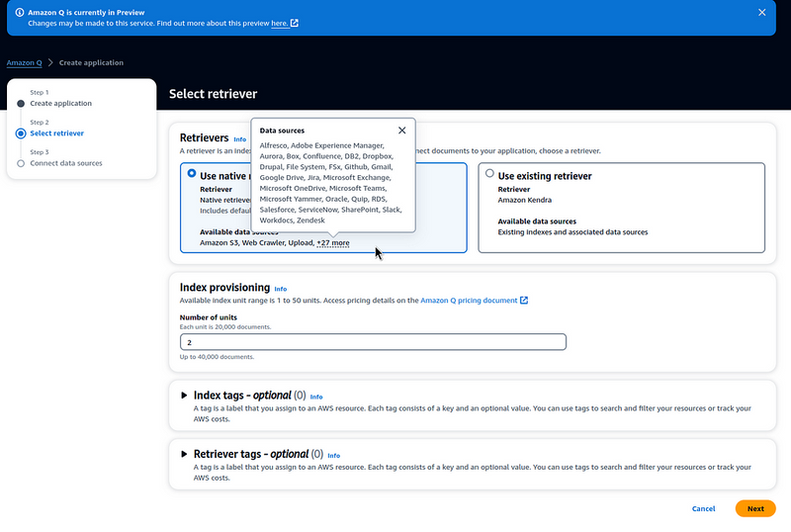Open the Retriever tags Info link
Viewport: 791px width, 532px height.
tap(334, 456)
